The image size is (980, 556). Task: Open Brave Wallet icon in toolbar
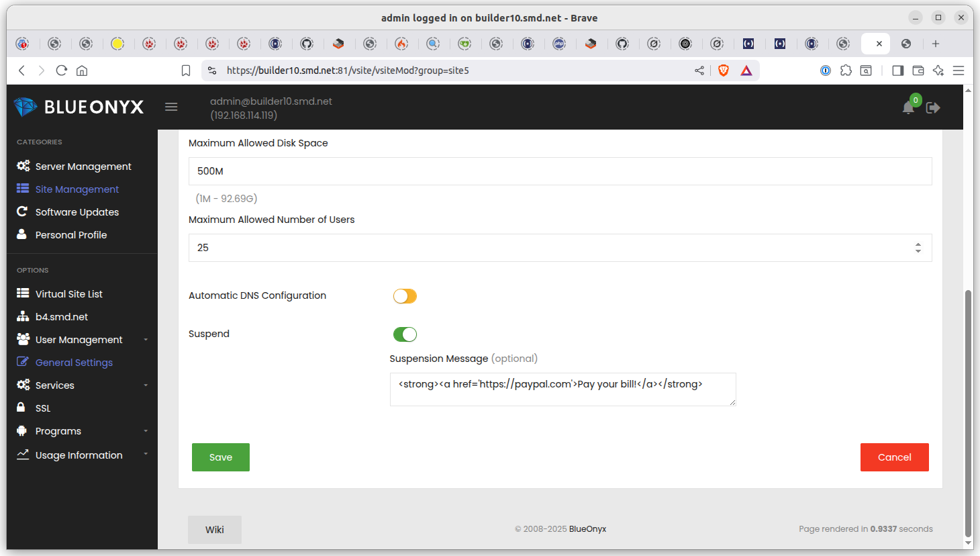[918, 71]
